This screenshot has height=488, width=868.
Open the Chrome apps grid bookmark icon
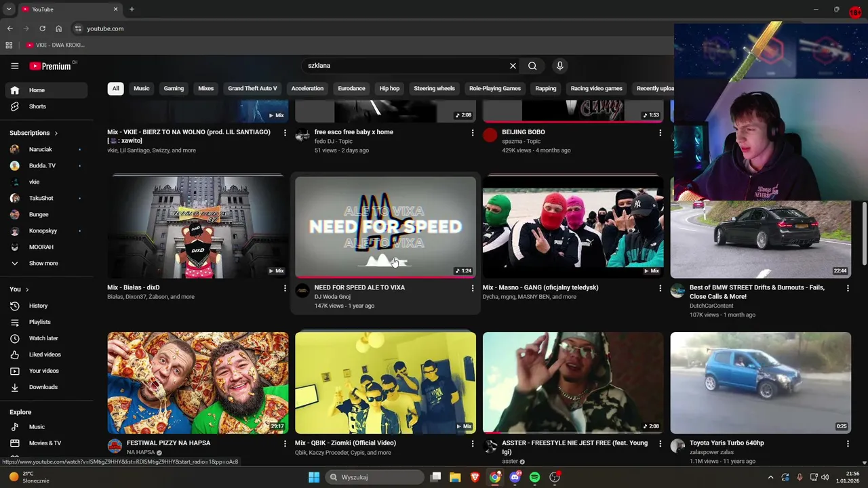pos(9,45)
